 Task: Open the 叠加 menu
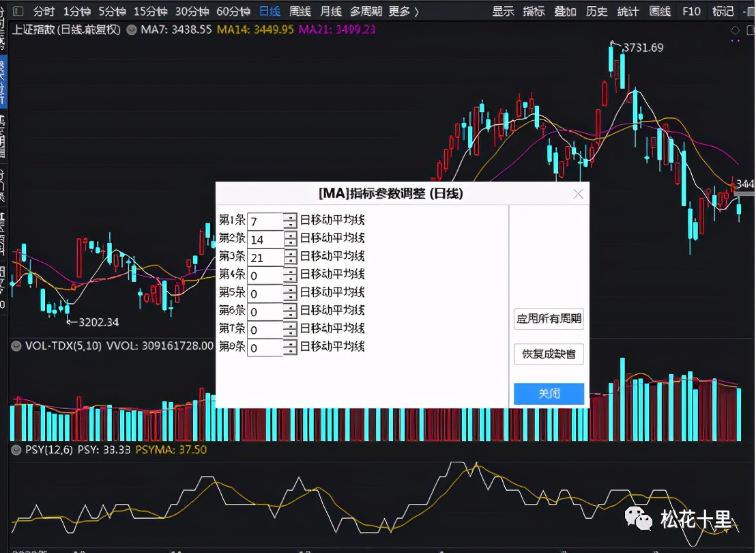coord(565,11)
